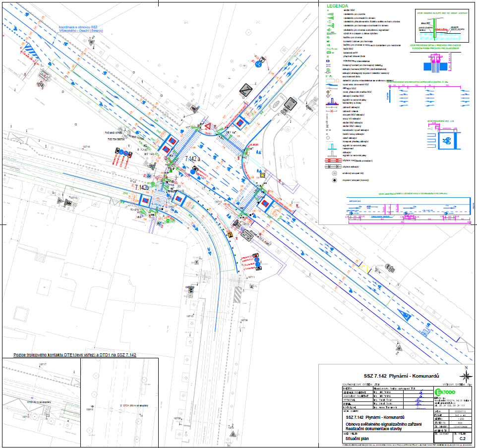The height and width of the screenshot is (448, 477).
Task: Click the north arrow compass rose
Action: pyautogui.click(x=466, y=373)
